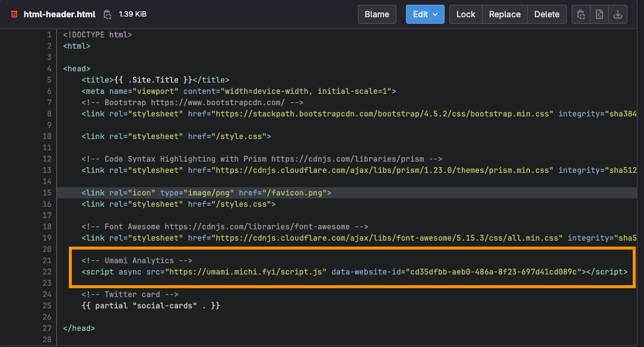Click the Umami Analytics comment line
The image size is (644, 347).
point(137,261)
